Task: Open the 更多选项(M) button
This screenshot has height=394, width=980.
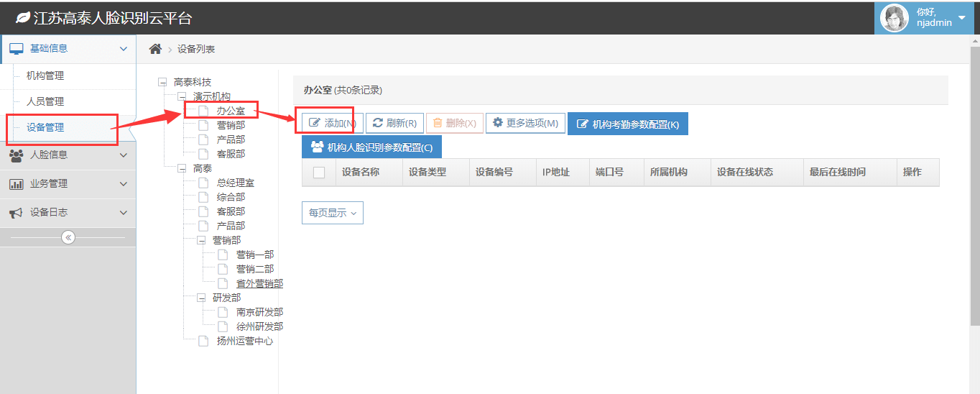Action: pyautogui.click(x=525, y=123)
